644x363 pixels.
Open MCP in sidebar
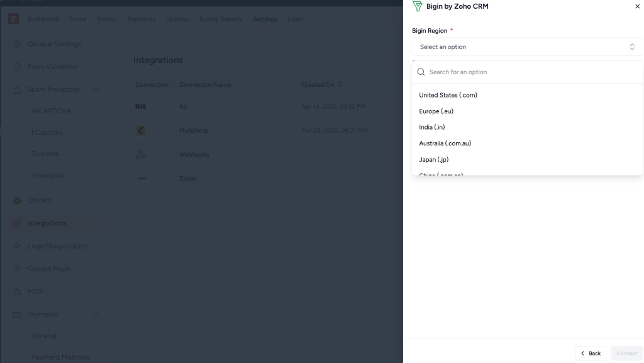pos(35,291)
